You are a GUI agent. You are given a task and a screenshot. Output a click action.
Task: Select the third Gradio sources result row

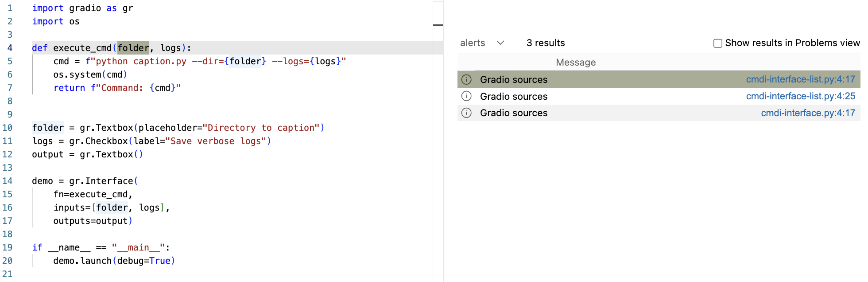tap(659, 113)
